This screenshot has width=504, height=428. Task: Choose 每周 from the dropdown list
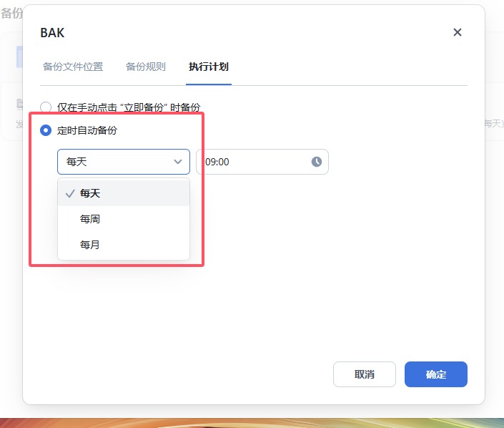[124, 219]
